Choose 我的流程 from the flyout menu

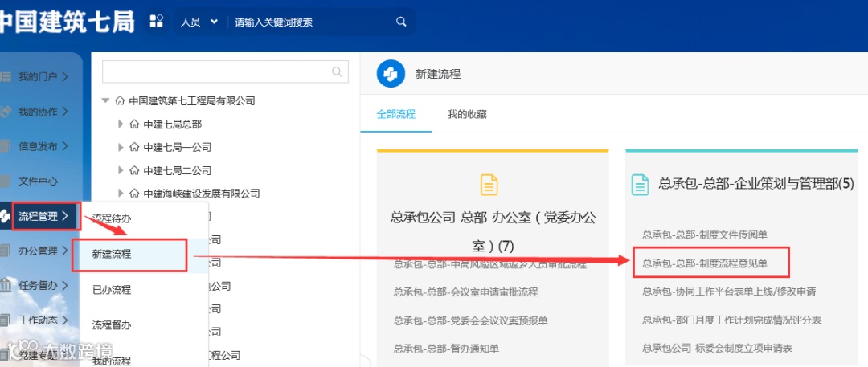[112, 361]
